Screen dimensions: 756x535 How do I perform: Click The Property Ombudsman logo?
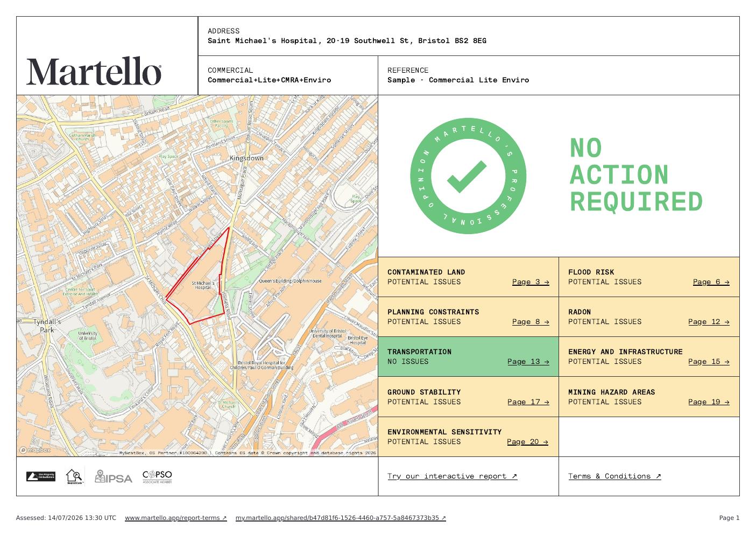pyautogui.click(x=40, y=476)
